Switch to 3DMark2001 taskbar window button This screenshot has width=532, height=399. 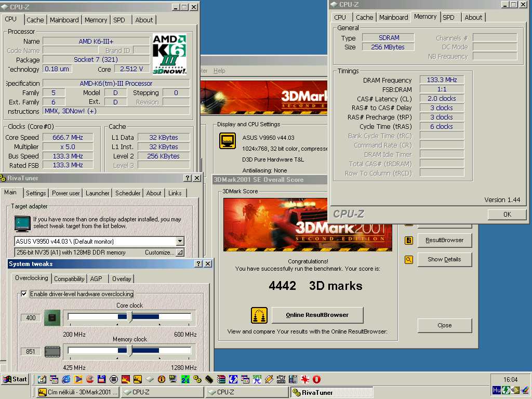click(78, 392)
